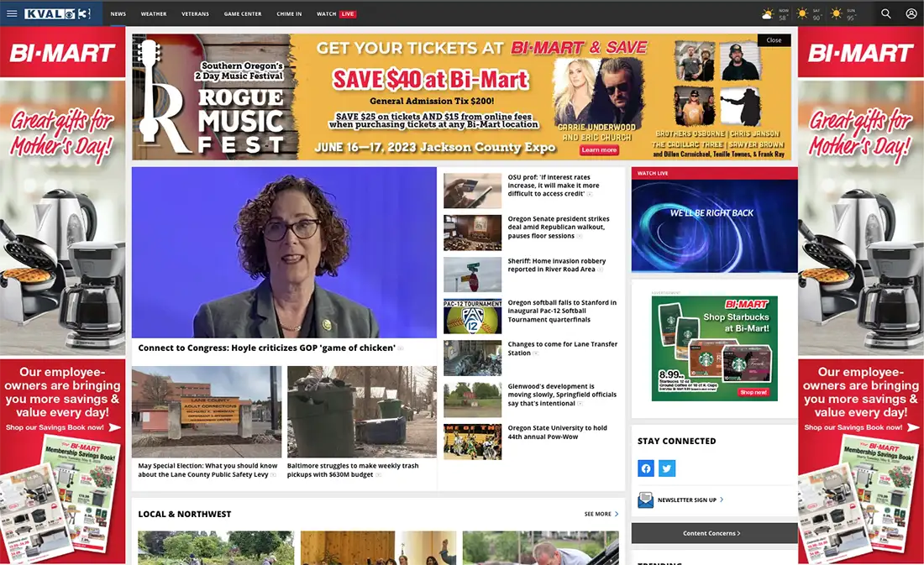
Task: Click Learn more on the Rogue Music Fest ad
Action: pyautogui.click(x=599, y=150)
